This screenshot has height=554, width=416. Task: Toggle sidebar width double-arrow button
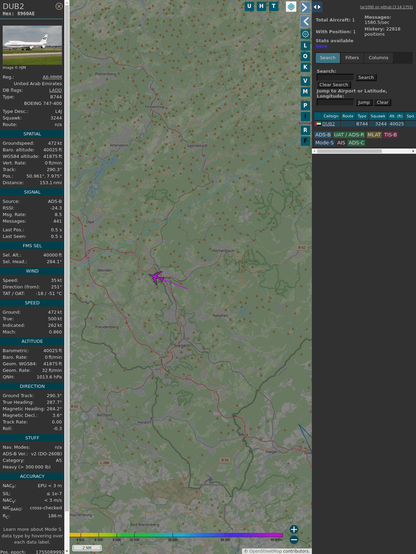click(x=317, y=7)
